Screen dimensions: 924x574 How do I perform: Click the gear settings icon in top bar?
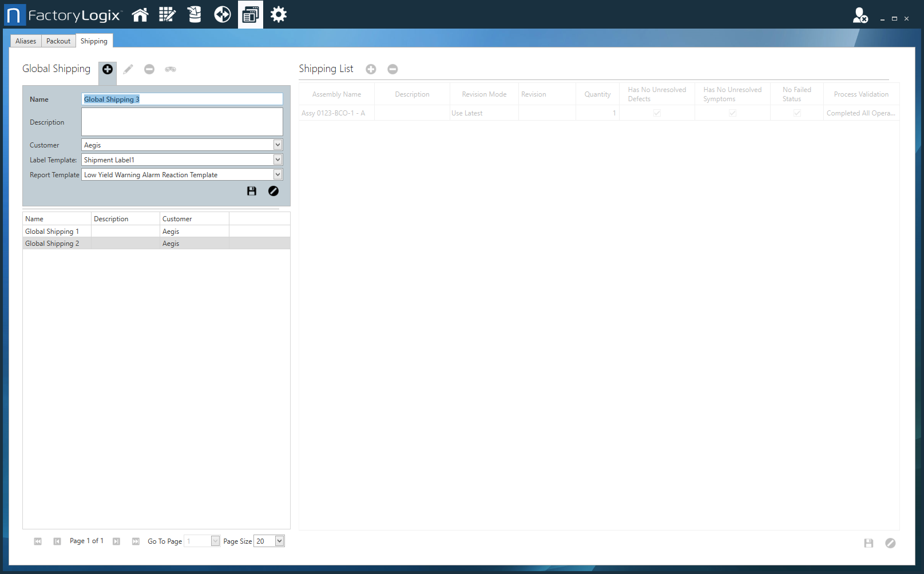coord(279,15)
